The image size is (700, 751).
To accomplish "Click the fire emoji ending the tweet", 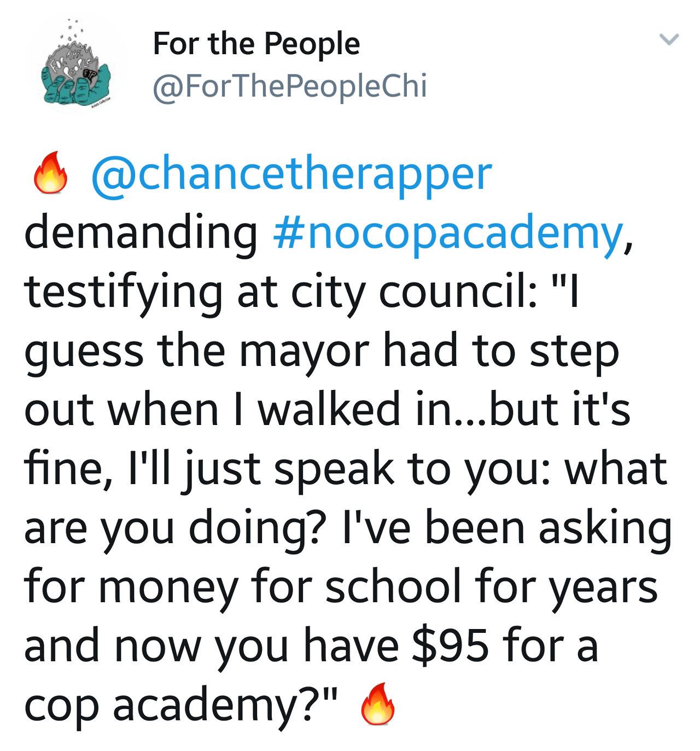I will click(378, 705).
